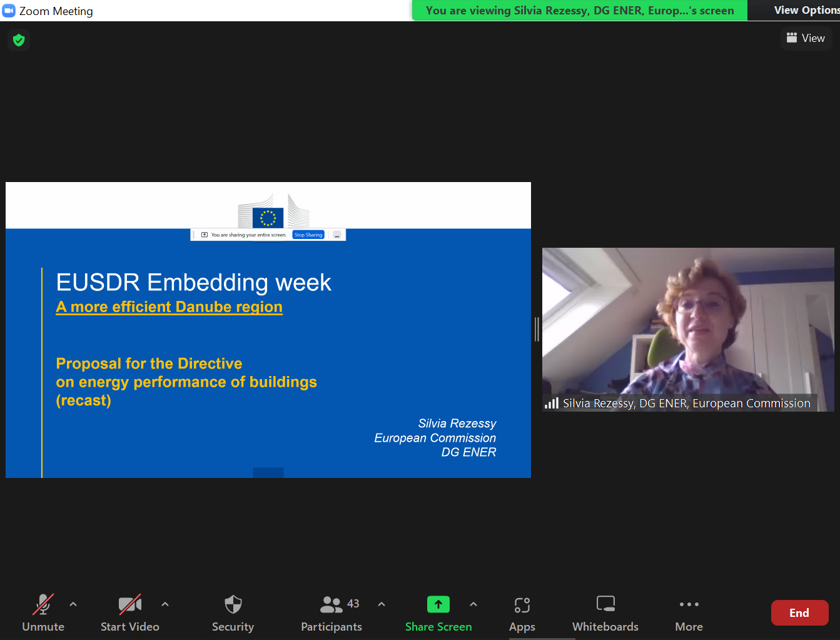Open the View Options menu

point(806,10)
